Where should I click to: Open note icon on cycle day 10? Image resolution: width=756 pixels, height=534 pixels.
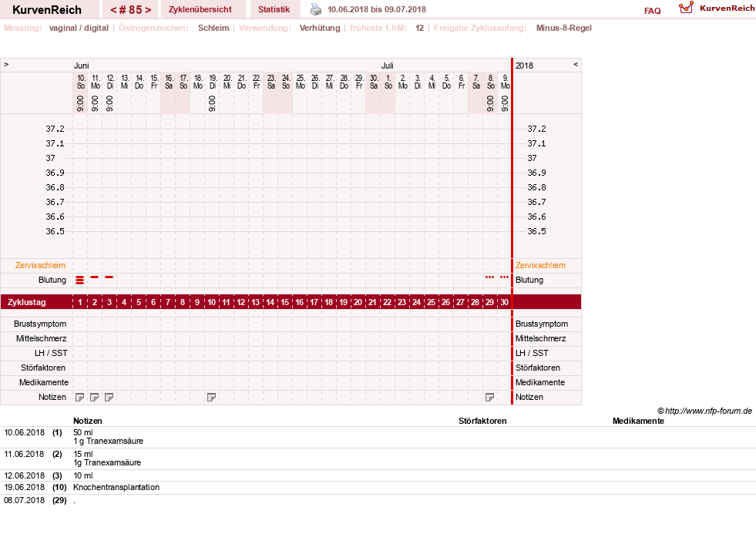point(211,397)
